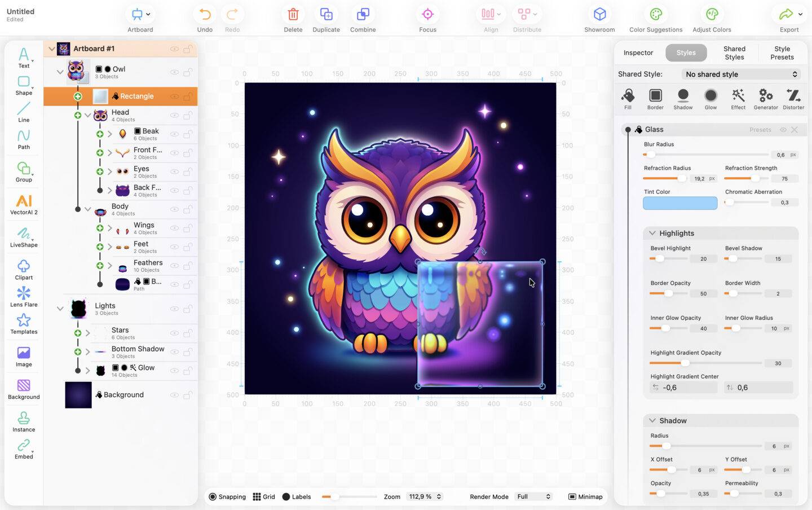Collapse the Owl group
This screenshot has width=812, height=510.
(60, 72)
